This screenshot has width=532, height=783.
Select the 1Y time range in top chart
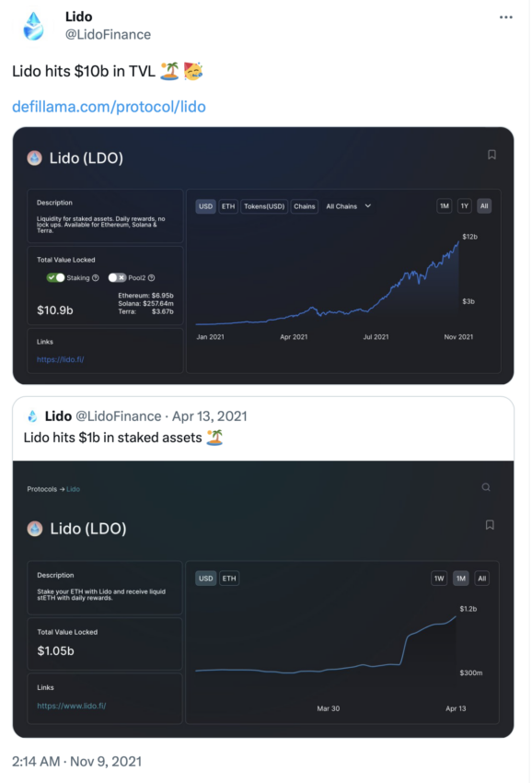[x=464, y=206]
